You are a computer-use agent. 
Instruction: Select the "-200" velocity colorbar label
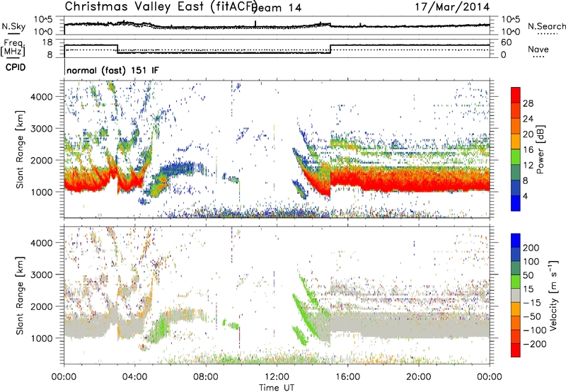click(534, 344)
